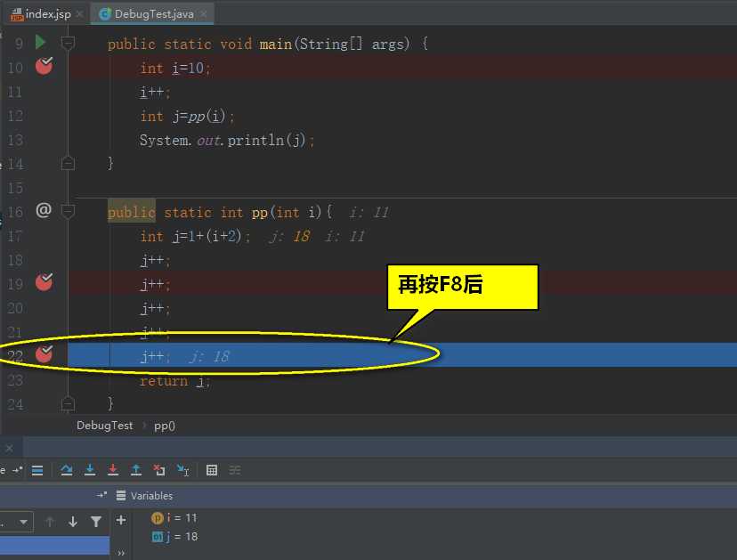
Task: Collapse the pp method at line 16
Action: 68,211
